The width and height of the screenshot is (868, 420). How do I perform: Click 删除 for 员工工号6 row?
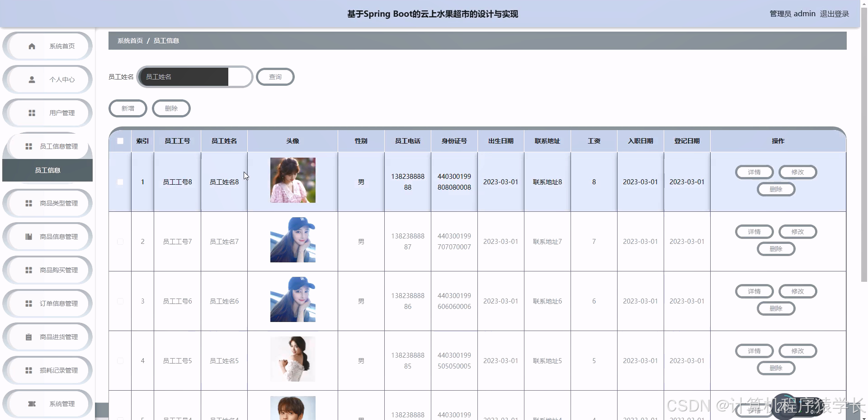pyautogui.click(x=776, y=308)
